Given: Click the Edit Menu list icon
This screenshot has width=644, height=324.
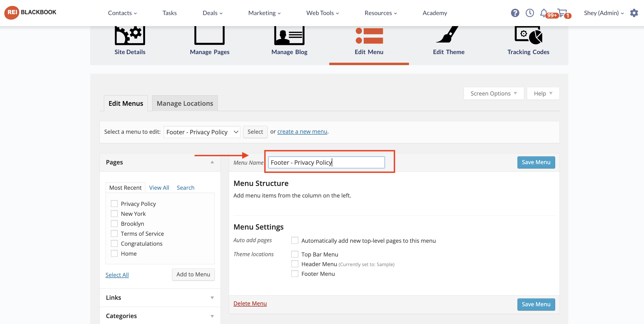Looking at the screenshot, I should pos(369,36).
